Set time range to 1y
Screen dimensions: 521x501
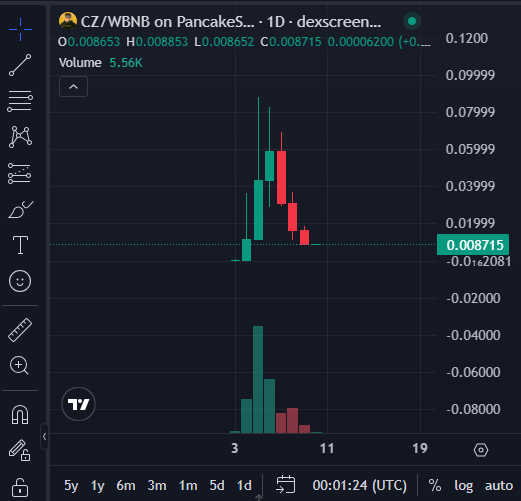[98, 486]
